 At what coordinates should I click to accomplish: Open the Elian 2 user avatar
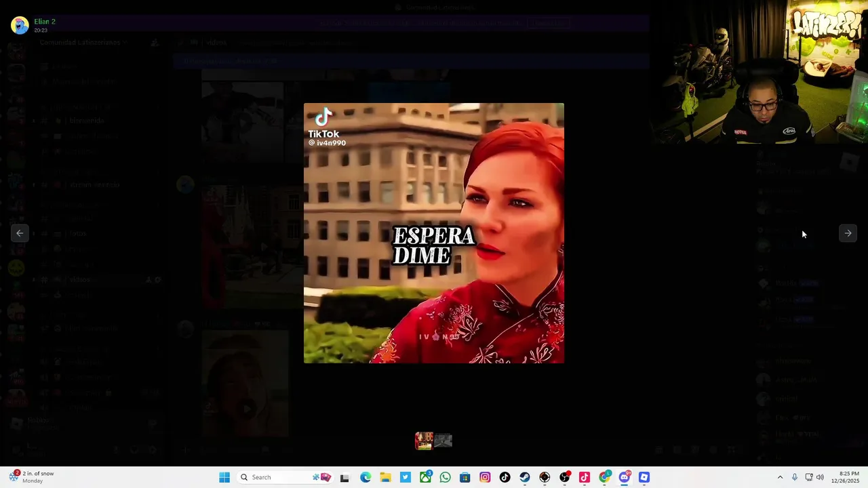20,25
